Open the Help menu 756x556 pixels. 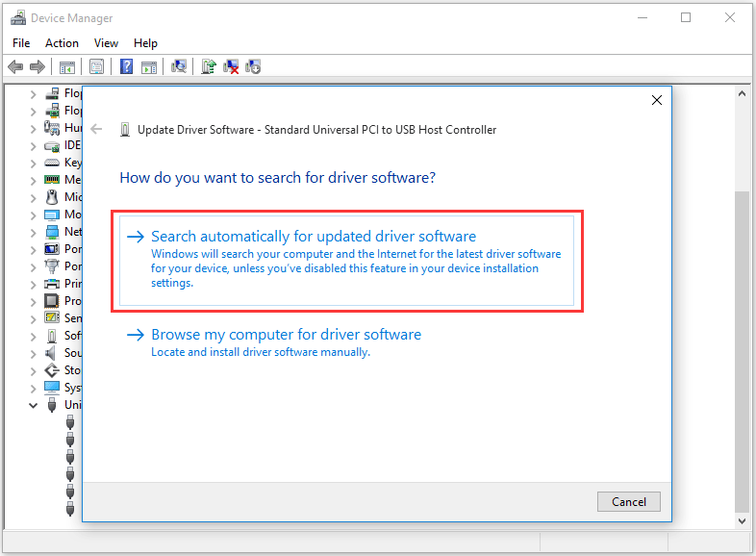coord(145,43)
